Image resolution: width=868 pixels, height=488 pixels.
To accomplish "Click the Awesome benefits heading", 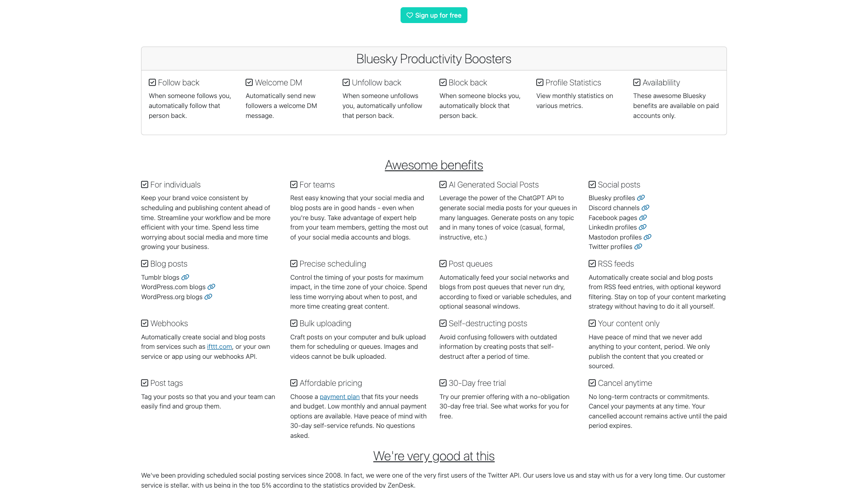I will [x=433, y=165].
